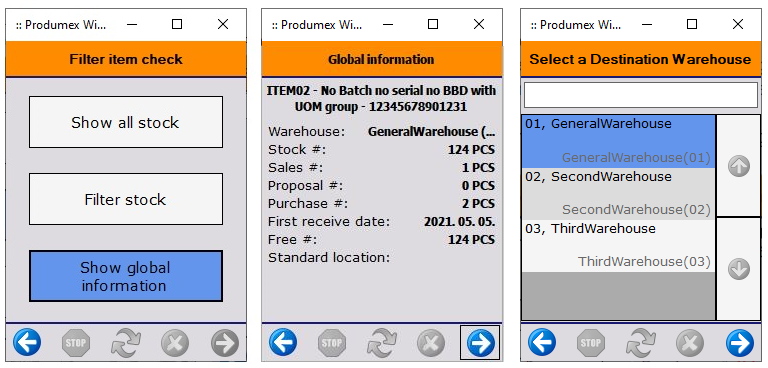The image size is (768, 368).
Task: Click the up arrow beside warehouse list
Action: tap(739, 166)
